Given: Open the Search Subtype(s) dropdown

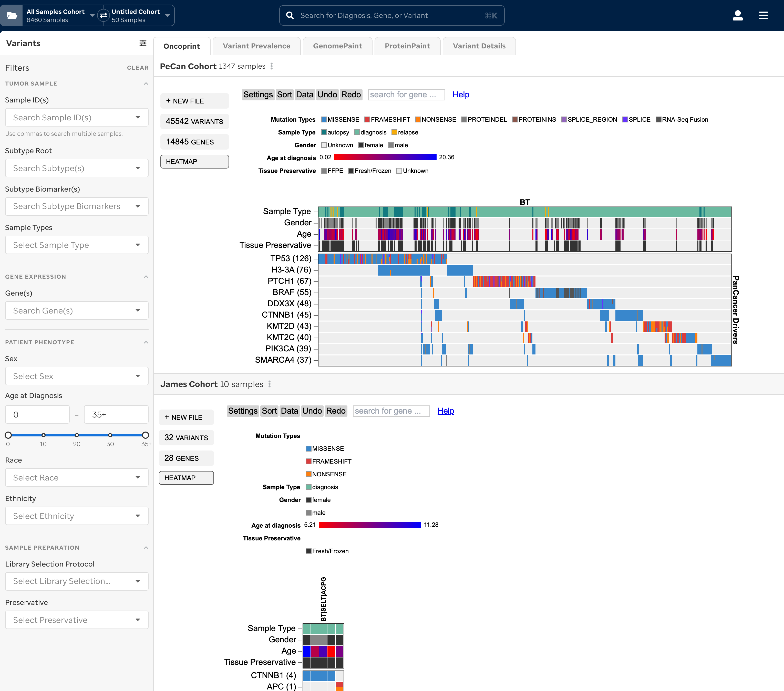Looking at the screenshot, I should pyautogui.click(x=77, y=168).
